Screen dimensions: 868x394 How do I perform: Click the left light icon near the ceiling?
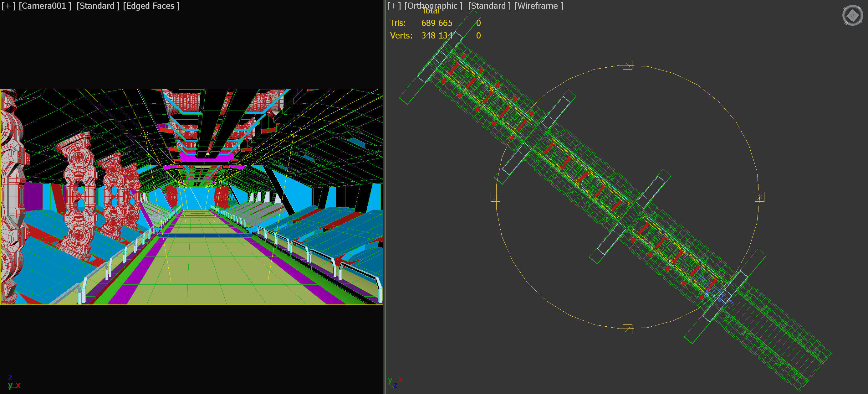pyautogui.click(x=145, y=134)
